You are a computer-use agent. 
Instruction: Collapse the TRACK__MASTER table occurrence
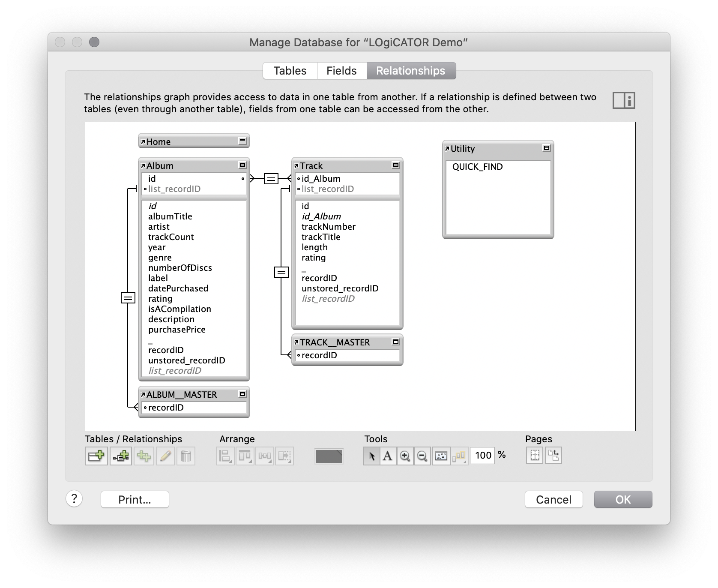tap(395, 341)
